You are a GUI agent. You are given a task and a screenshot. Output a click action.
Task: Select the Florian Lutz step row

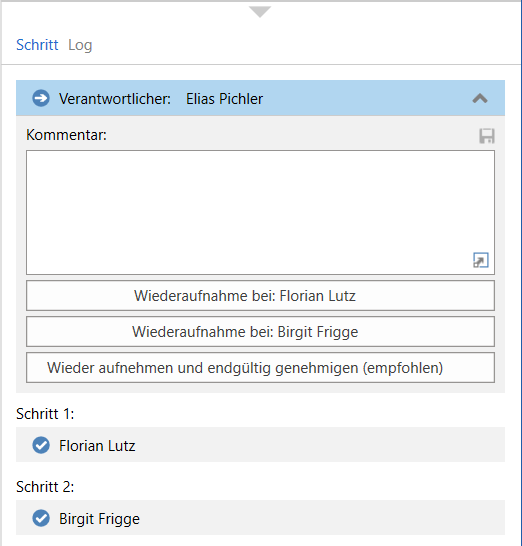(260, 445)
